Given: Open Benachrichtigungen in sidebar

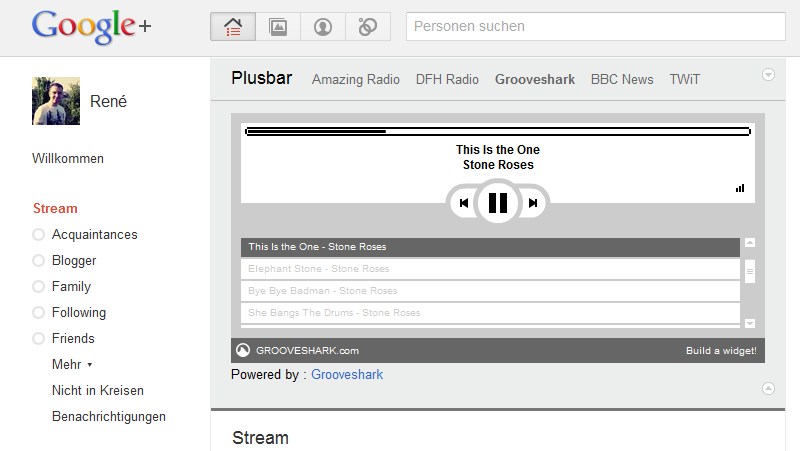Looking at the screenshot, I should coord(109,416).
